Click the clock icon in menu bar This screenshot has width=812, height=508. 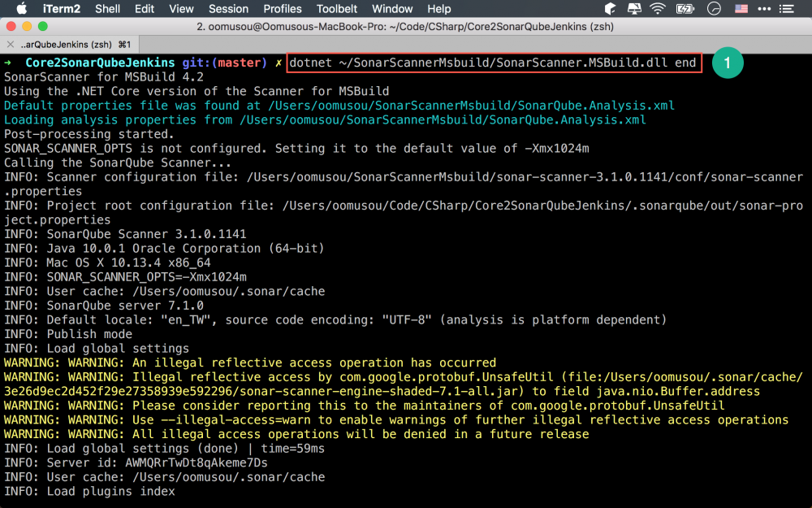coord(714,8)
